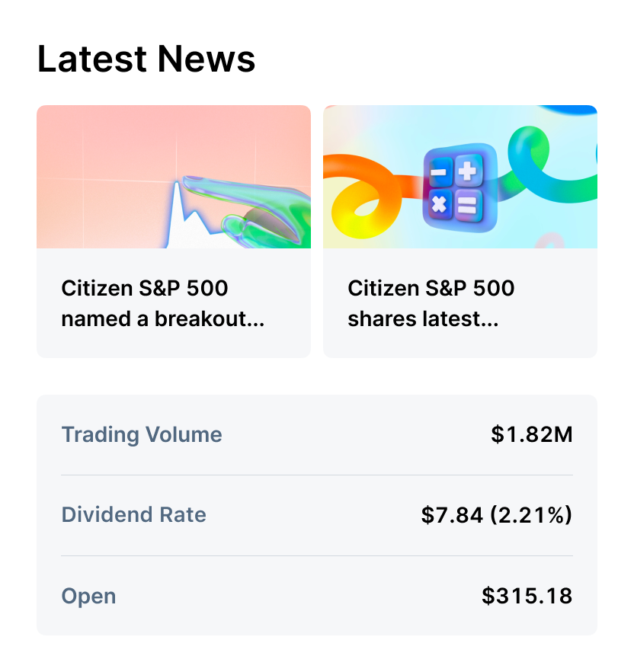Click the minus key on the calculator graphic
The width and height of the screenshot is (634, 672).
tap(439, 172)
